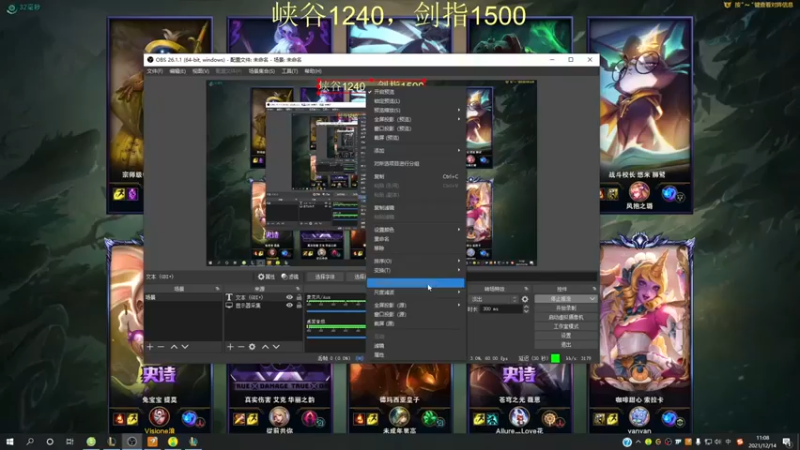This screenshot has width=800, height=450.
Task: Adjust the 桌面音频 volume slider
Action: [x=336, y=337]
